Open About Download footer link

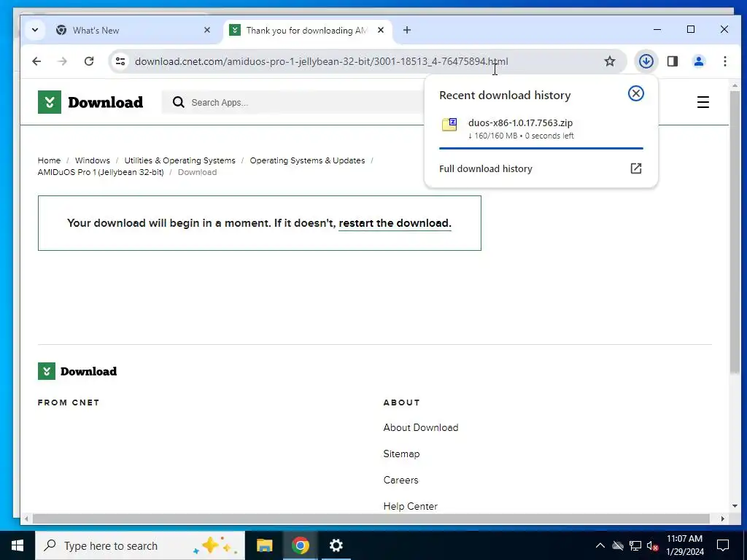click(421, 427)
